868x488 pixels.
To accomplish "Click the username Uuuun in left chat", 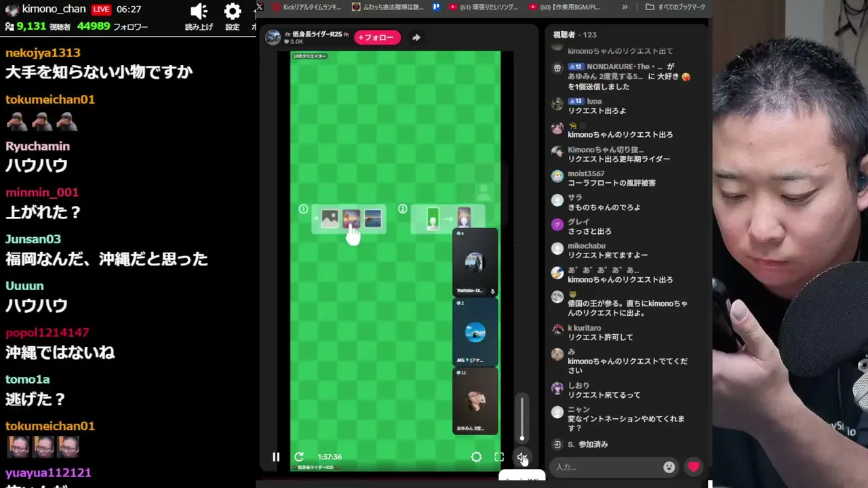I will pos(24,286).
